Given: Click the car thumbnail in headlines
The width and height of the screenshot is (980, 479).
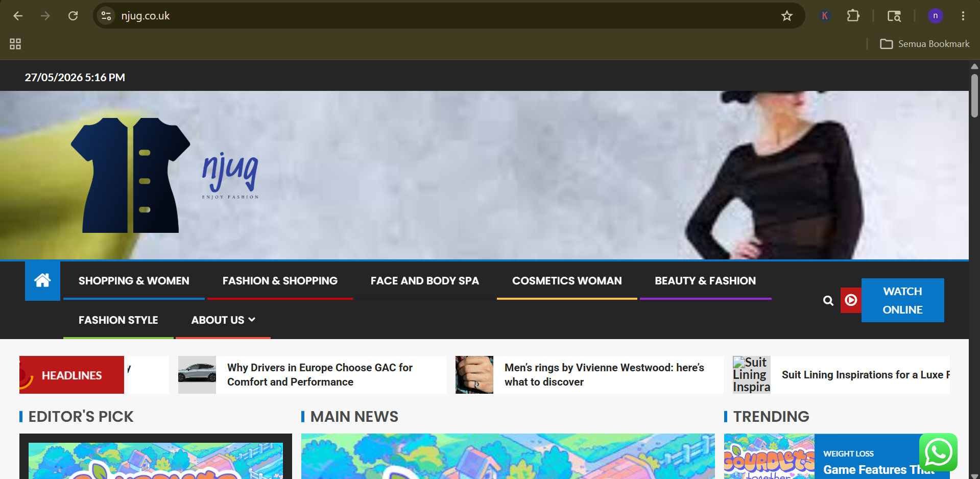Looking at the screenshot, I should point(197,375).
